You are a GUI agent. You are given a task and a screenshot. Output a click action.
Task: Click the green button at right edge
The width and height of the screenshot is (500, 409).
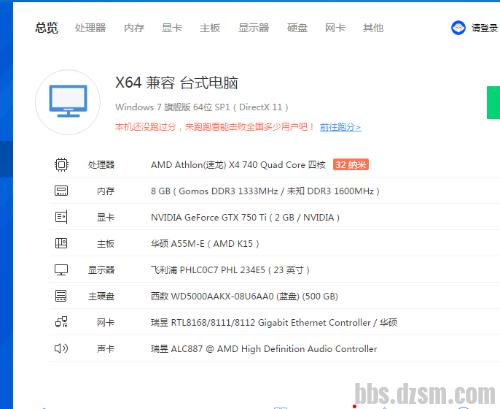(x=493, y=102)
